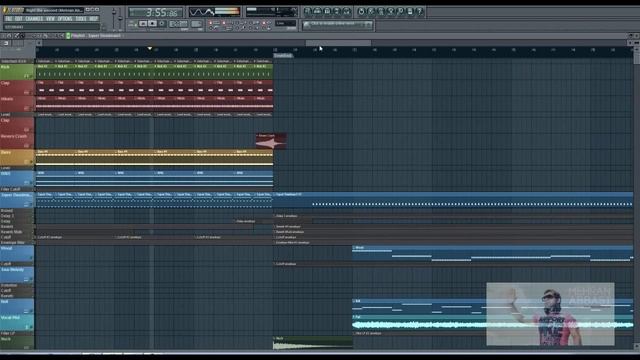Click the stop button in transport
Screen dimensions: 640x360
[x=152, y=24]
